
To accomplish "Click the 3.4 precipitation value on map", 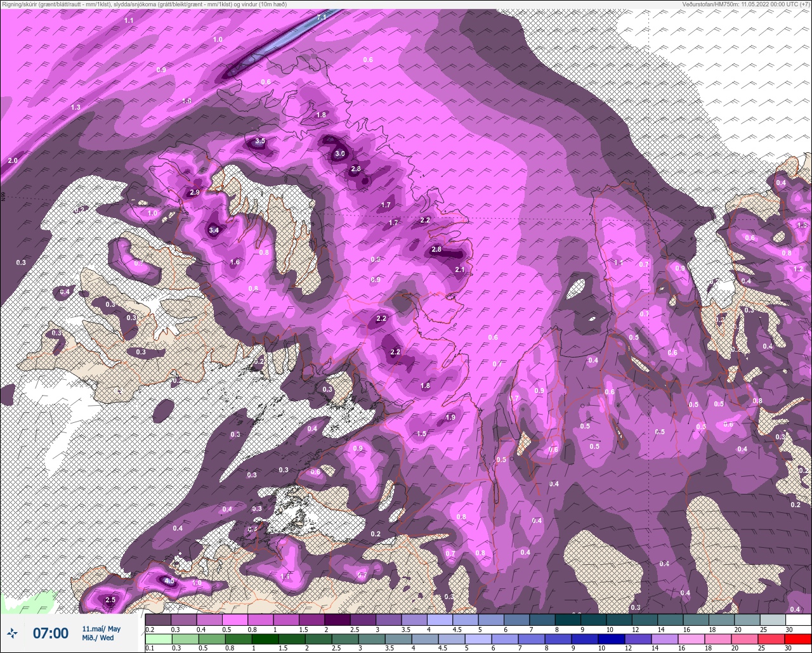I will (x=214, y=230).
